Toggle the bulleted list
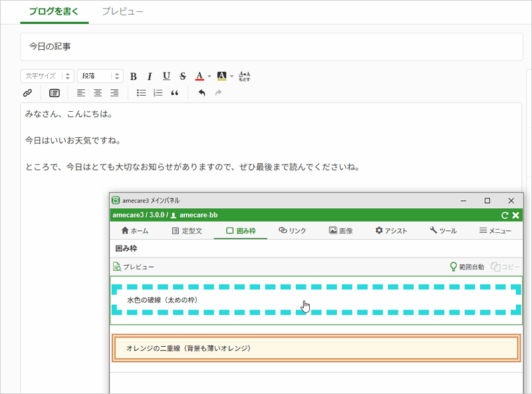 coord(141,93)
